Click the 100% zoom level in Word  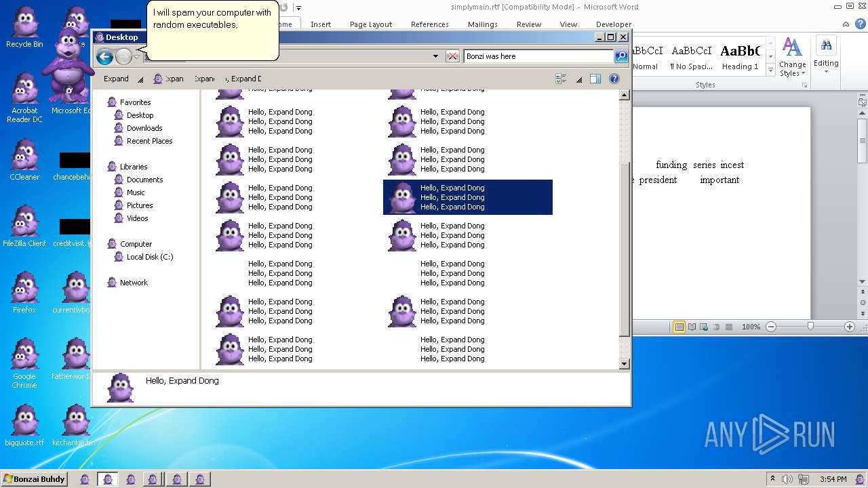(x=751, y=327)
